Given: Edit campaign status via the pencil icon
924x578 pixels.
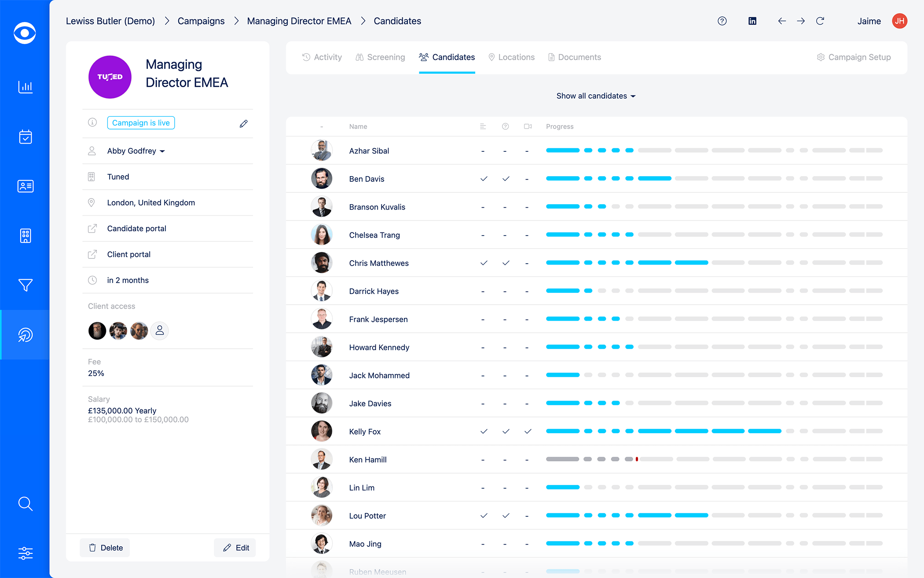Looking at the screenshot, I should coord(243,124).
